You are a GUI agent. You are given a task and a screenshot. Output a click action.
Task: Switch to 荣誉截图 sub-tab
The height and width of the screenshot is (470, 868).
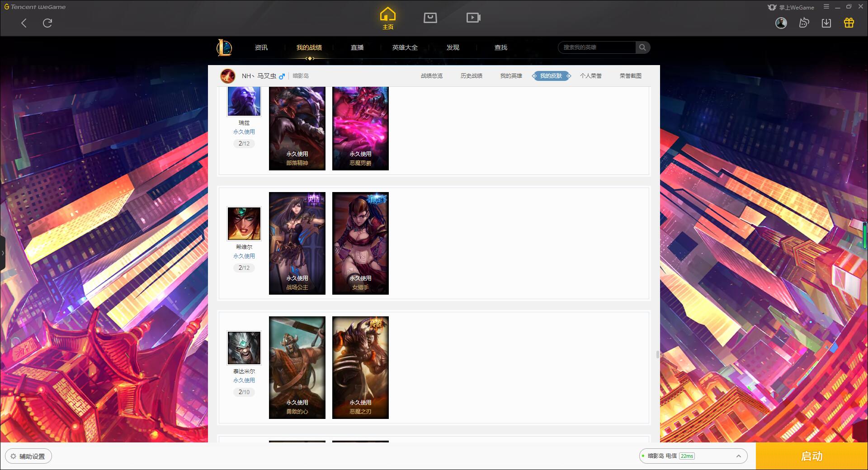point(631,76)
